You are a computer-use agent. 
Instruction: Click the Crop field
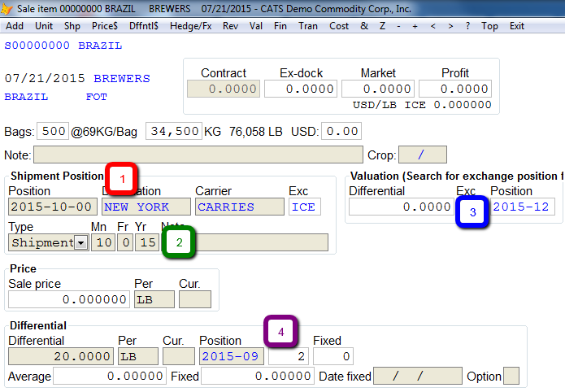[423, 155]
